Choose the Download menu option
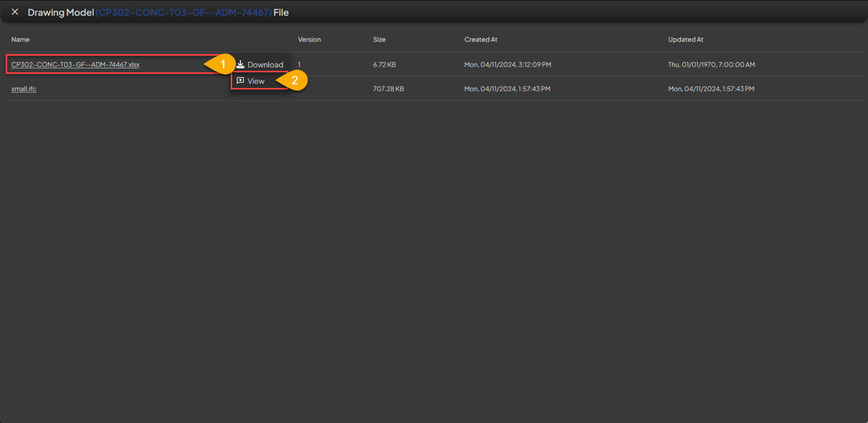The width and height of the screenshot is (868, 423). coord(265,65)
